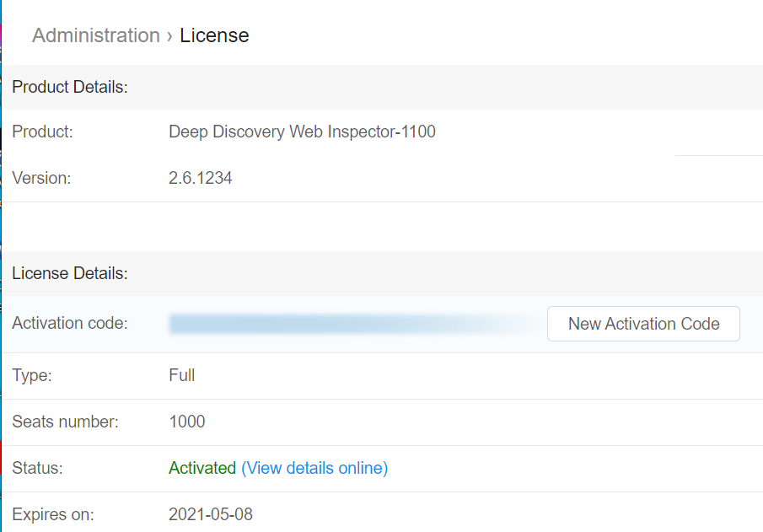763x532 pixels.
Task: Select the License Details section header
Action: click(x=70, y=273)
